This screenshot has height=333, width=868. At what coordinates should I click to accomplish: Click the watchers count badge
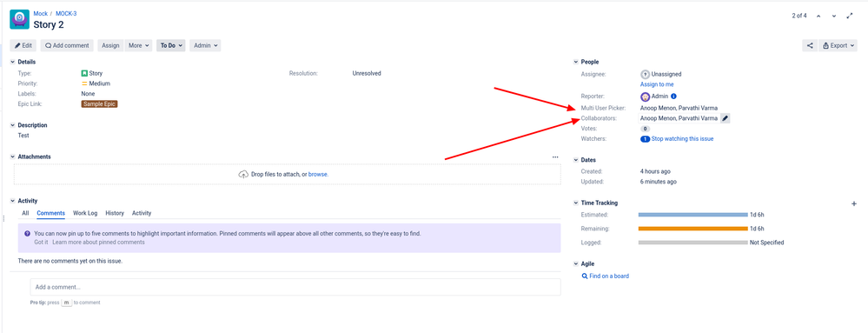pyautogui.click(x=645, y=139)
